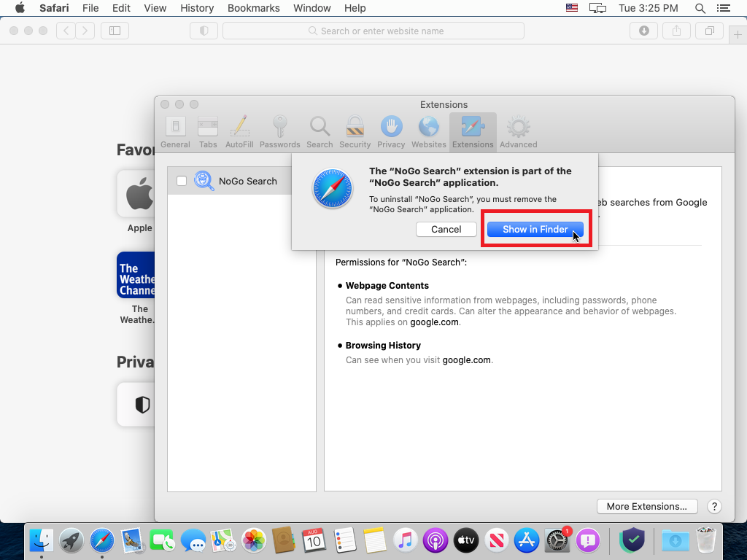The image size is (747, 560).
Task: Click the Safari forward button
Action: [x=85, y=31]
